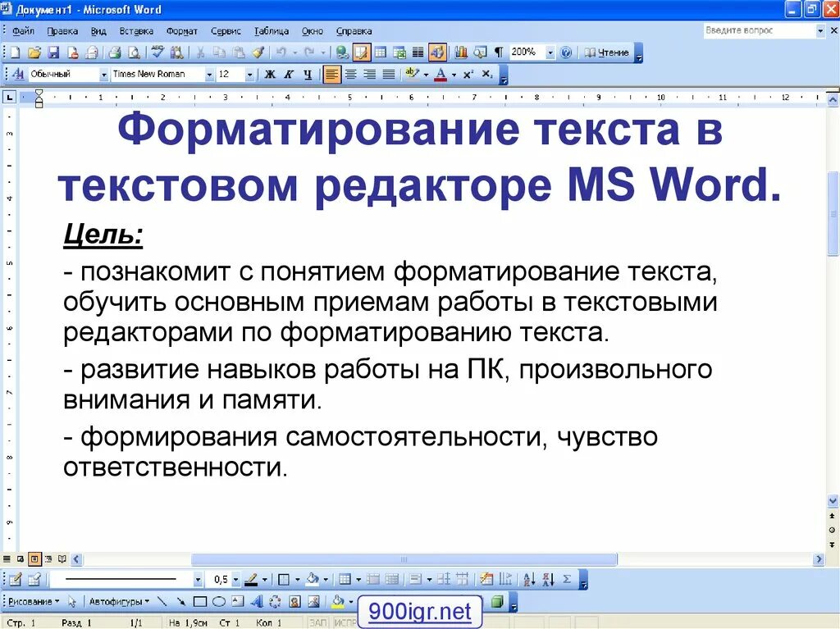Select the Arrow drawing tool
This screenshot has height=629, width=840.
tap(181, 602)
